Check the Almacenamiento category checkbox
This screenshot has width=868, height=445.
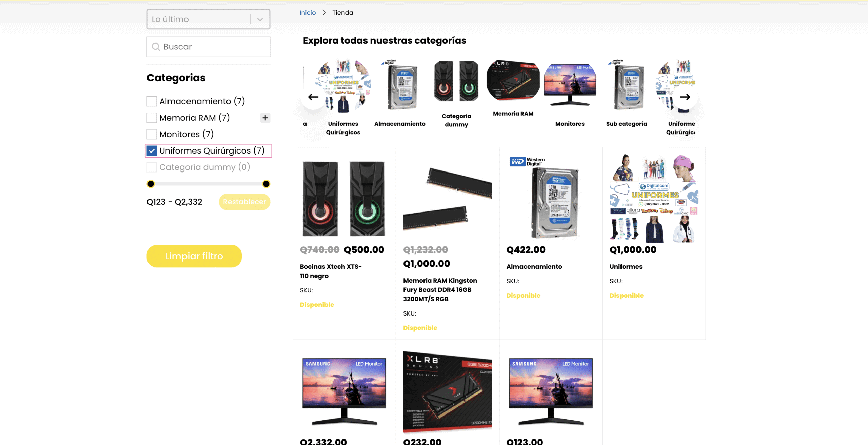[152, 101]
